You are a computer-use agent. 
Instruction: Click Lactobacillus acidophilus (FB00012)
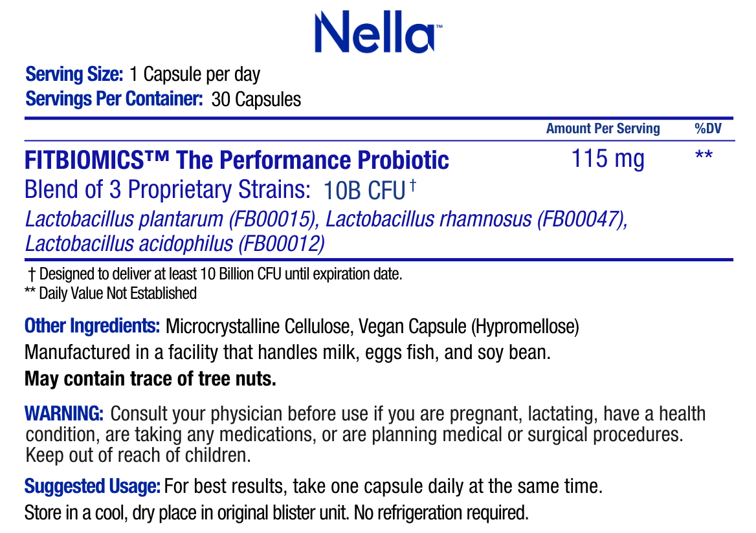[175, 244]
